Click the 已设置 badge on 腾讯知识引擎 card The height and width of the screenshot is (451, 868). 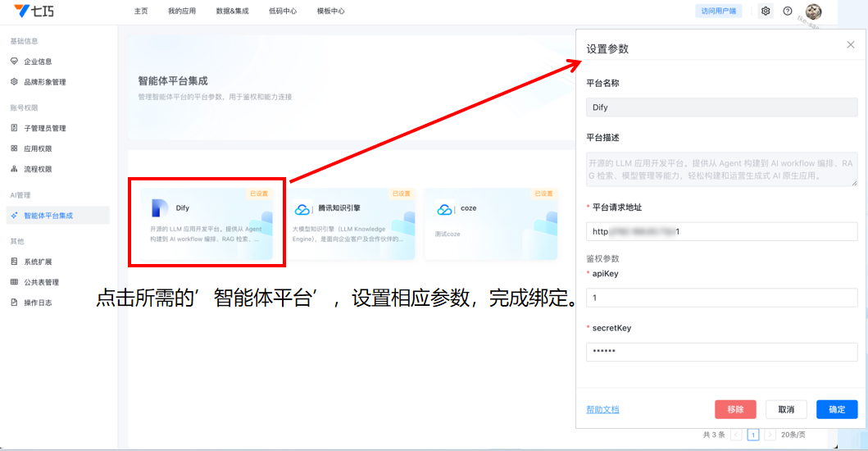click(401, 194)
